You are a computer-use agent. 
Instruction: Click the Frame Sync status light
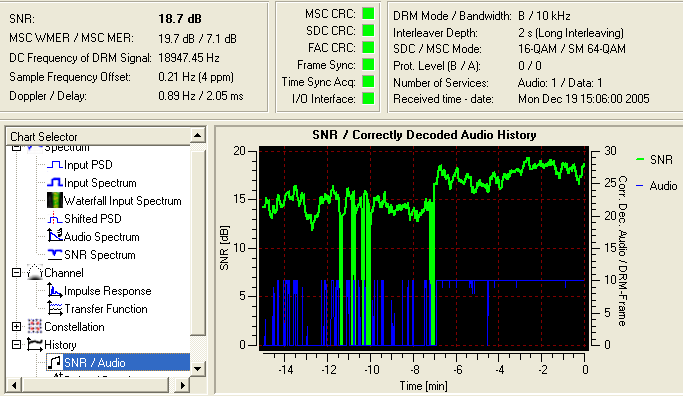[x=369, y=64]
